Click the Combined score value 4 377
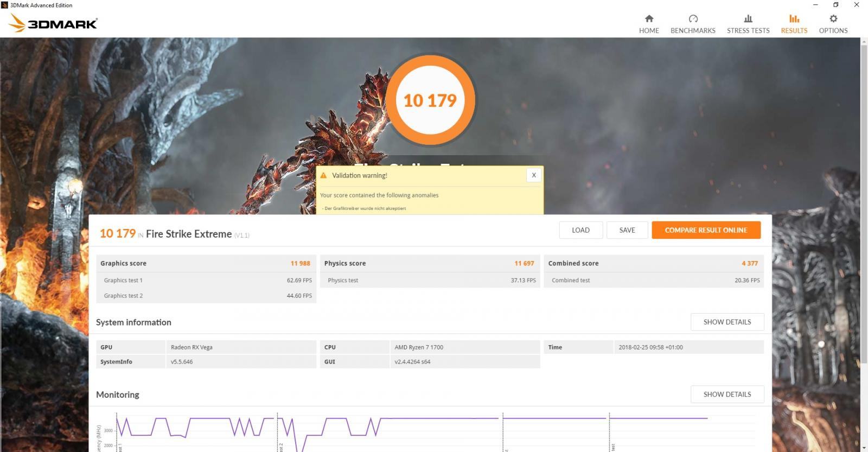 [x=750, y=263]
